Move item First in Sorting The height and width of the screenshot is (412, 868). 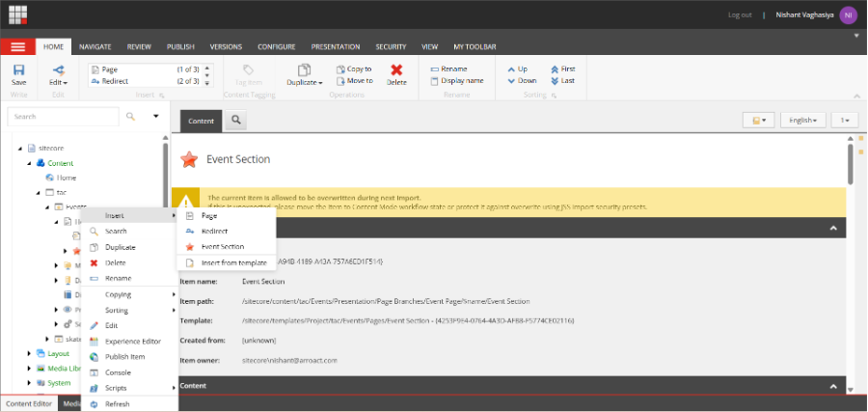click(x=563, y=69)
